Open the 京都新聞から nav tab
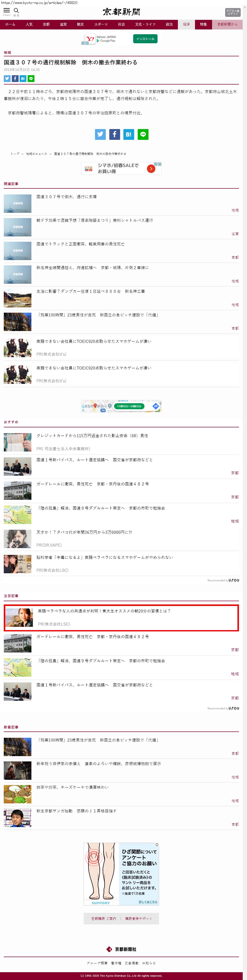Image resolution: width=247 pixels, height=980 pixels. point(227,24)
